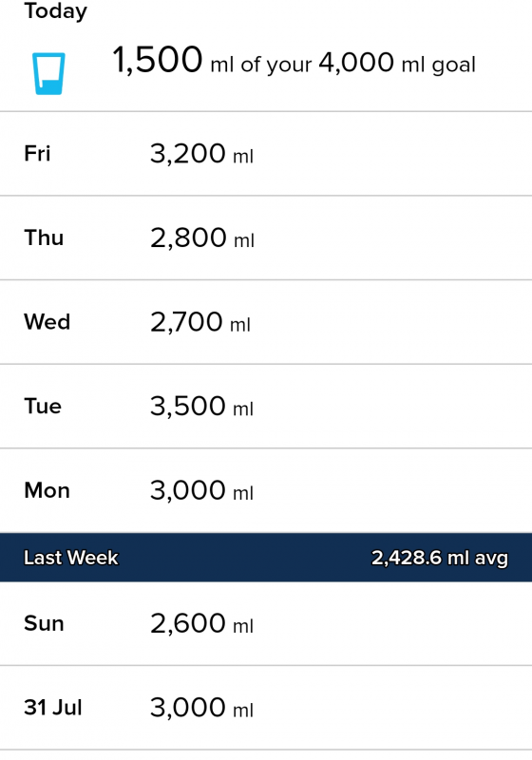Select the Fri day label

click(37, 154)
